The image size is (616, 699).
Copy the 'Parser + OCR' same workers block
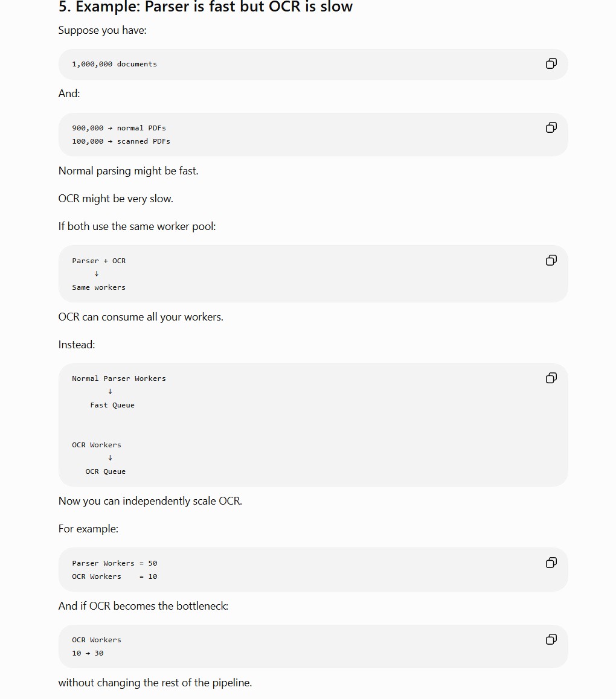tap(551, 260)
